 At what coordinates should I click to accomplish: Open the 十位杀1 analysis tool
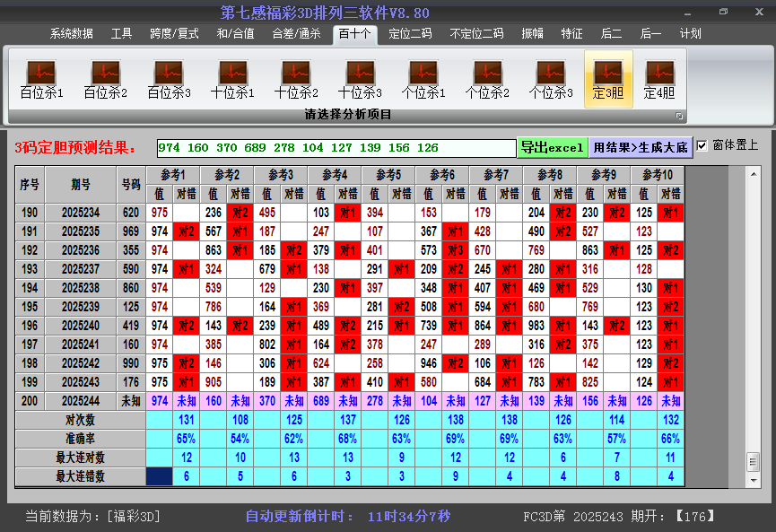232,79
